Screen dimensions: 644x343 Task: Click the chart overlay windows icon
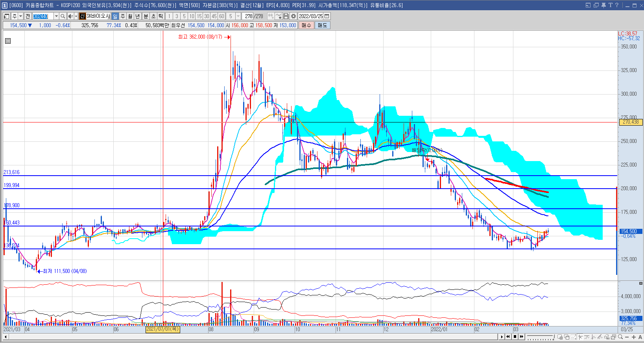click(x=566, y=337)
